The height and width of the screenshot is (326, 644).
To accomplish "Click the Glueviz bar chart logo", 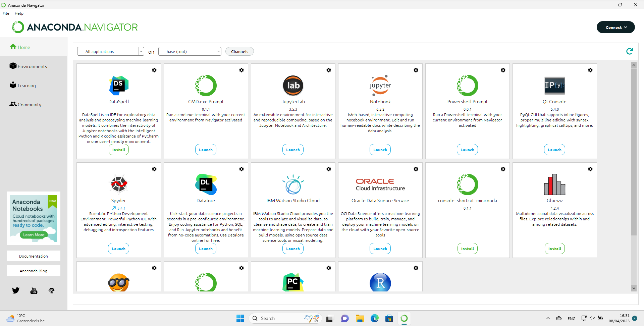I will pyautogui.click(x=555, y=184).
